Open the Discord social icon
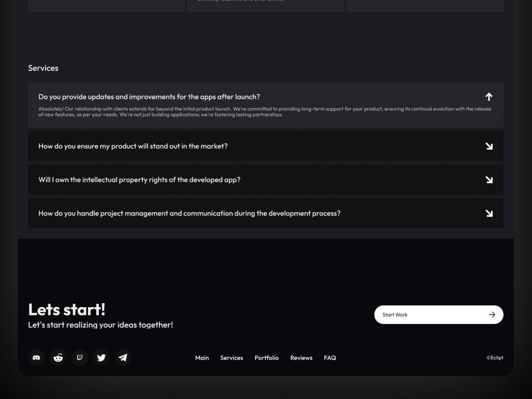Image resolution: width=532 pixels, height=399 pixels. [x=36, y=358]
